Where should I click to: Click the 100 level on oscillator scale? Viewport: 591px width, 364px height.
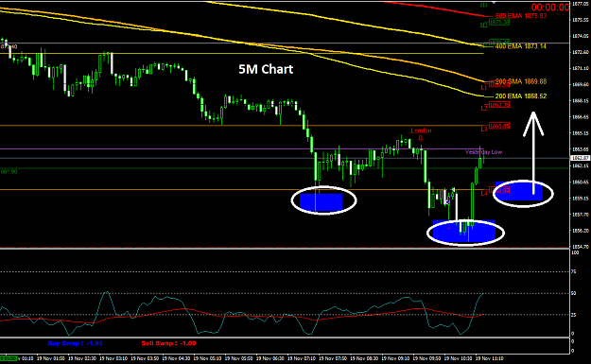pyautogui.click(x=575, y=252)
